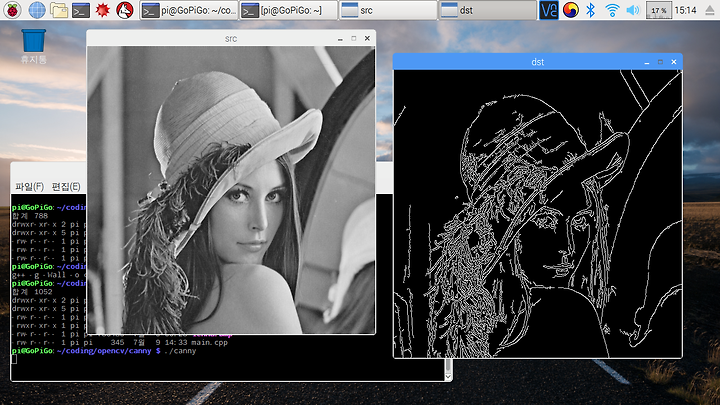
Task: Open the volume control speaker icon
Action: point(633,10)
